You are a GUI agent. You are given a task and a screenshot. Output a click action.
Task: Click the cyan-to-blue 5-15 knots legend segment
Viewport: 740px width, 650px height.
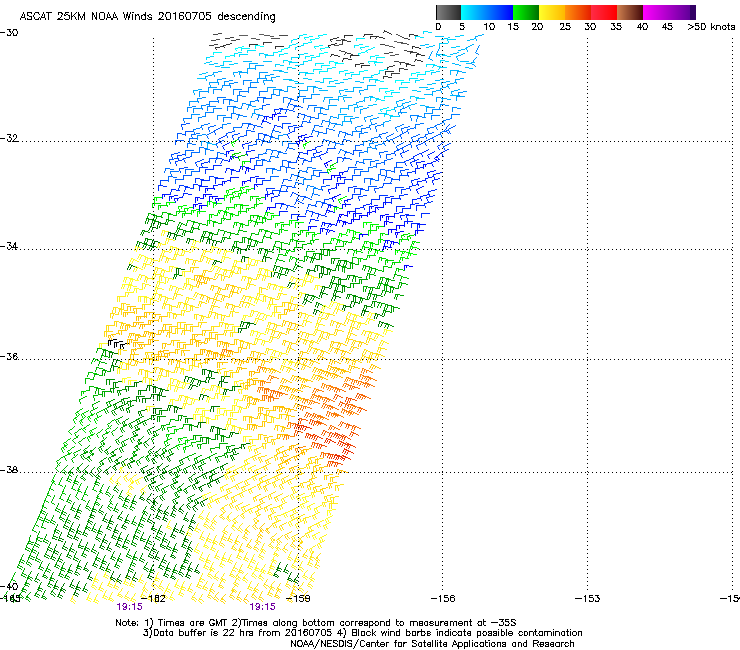coord(487,12)
